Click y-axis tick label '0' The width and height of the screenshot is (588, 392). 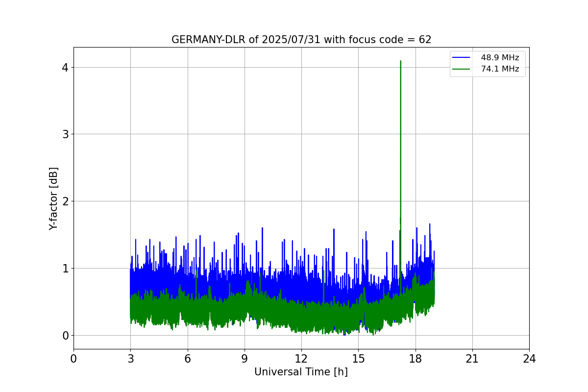[x=66, y=336]
